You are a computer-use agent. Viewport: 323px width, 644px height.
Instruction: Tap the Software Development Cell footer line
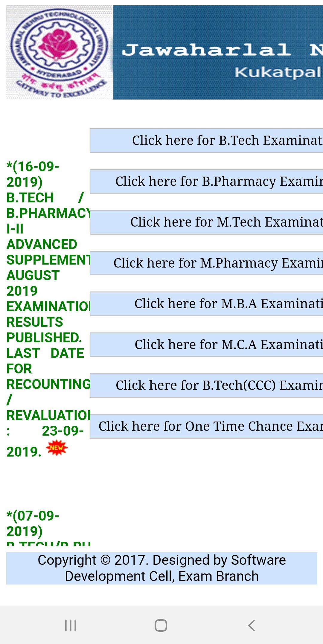[161, 576]
